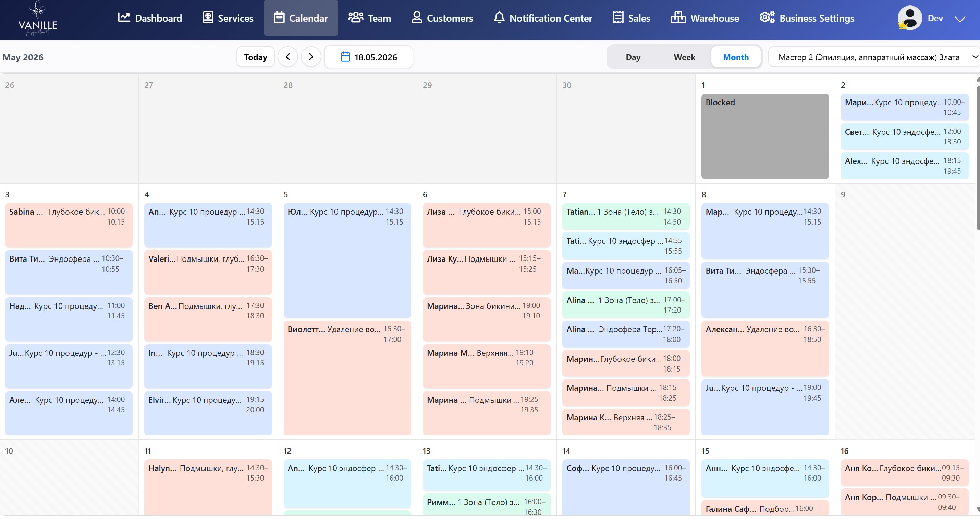Go to next month arrow
This screenshot has width=980, height=519.
click(311, 57)
